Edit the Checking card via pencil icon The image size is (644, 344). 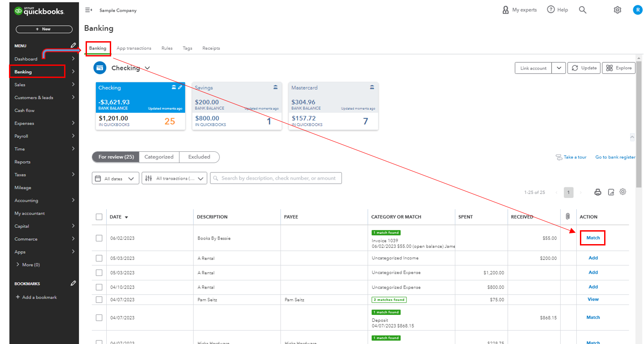tap(180, 87)
